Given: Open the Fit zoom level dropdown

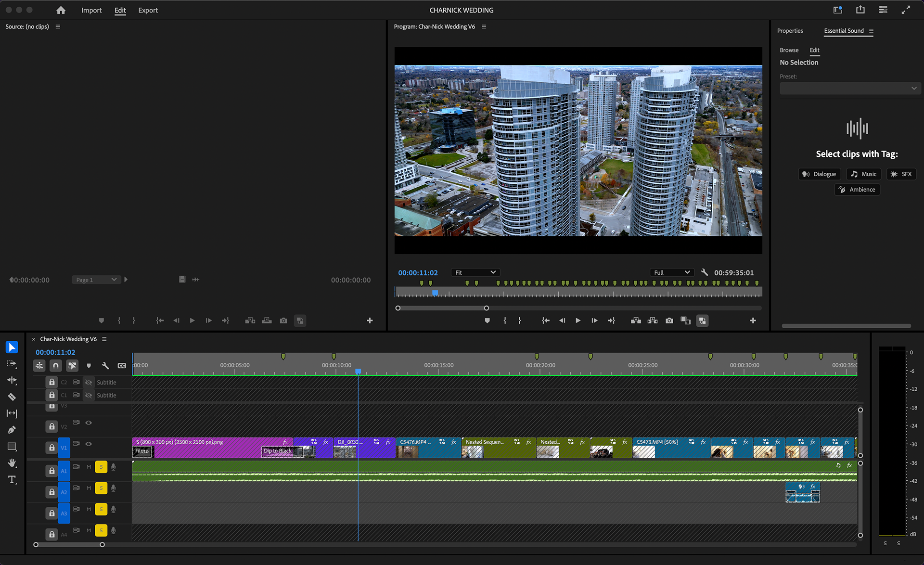Looking at the screenshot, I should tap(475, 272).
